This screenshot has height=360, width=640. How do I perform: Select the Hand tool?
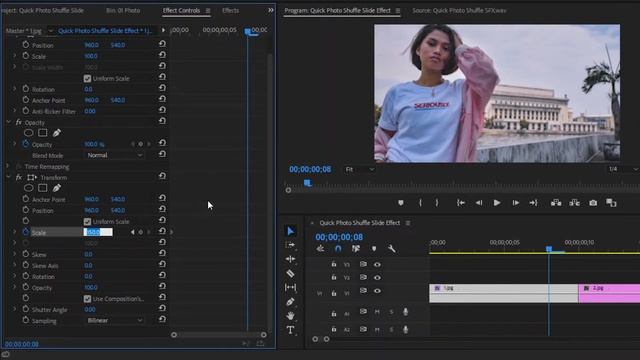pyautogui.click(x=290, y=316)
